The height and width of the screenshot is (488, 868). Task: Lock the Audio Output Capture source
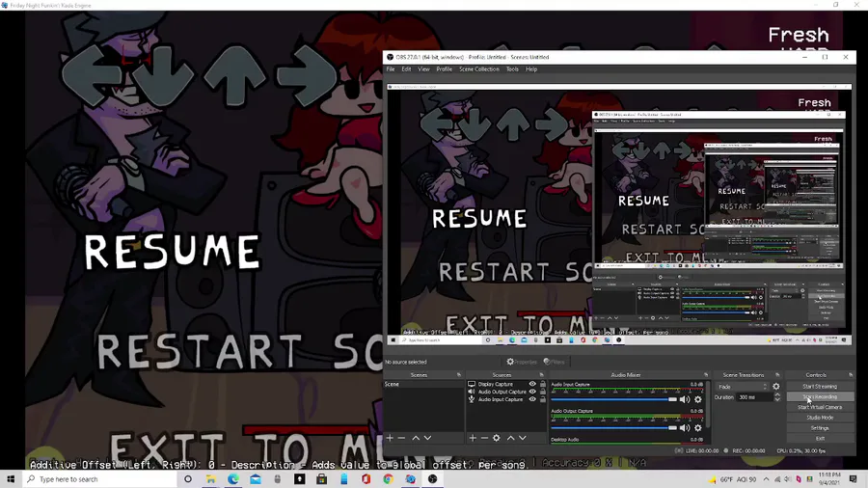pyautogui.click(x=543, y=392)
